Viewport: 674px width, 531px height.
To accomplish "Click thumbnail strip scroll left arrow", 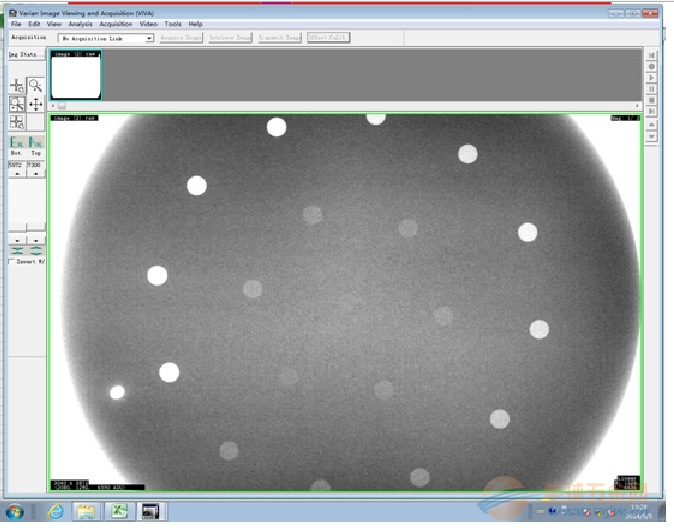I will (x=53, y=105).
